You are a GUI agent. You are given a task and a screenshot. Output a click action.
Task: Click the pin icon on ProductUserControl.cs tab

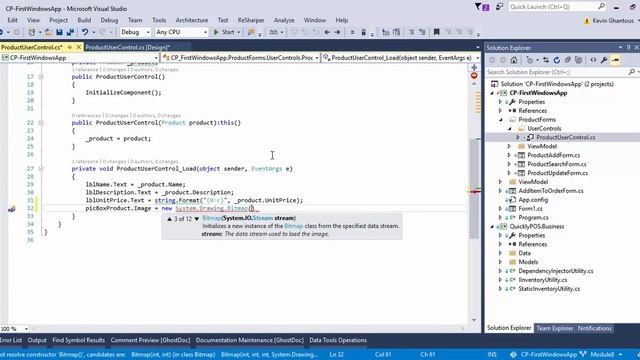(70, 47)
